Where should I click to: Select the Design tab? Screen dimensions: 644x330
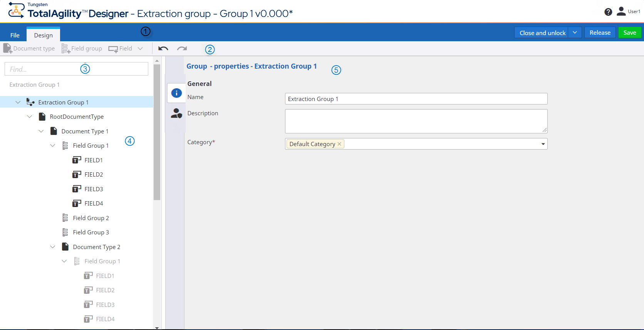point(43,35)
